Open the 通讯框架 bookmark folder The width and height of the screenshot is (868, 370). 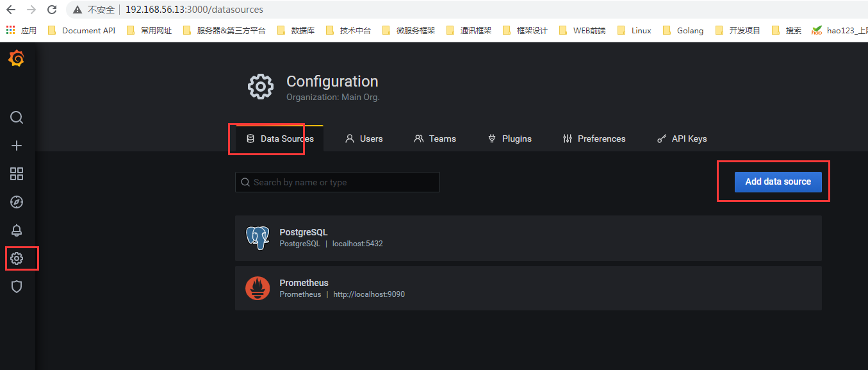click(x=469, y=30)
